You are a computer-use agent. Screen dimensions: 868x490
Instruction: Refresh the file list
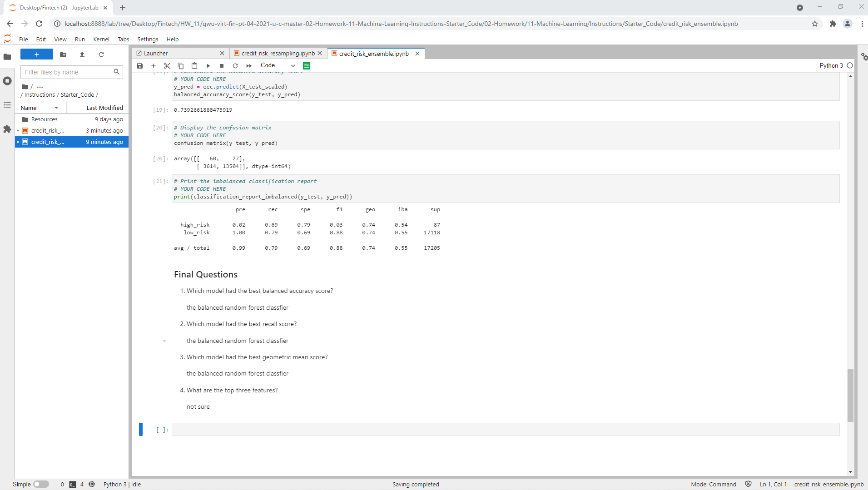pyautogui.click(x=101, y=54)
